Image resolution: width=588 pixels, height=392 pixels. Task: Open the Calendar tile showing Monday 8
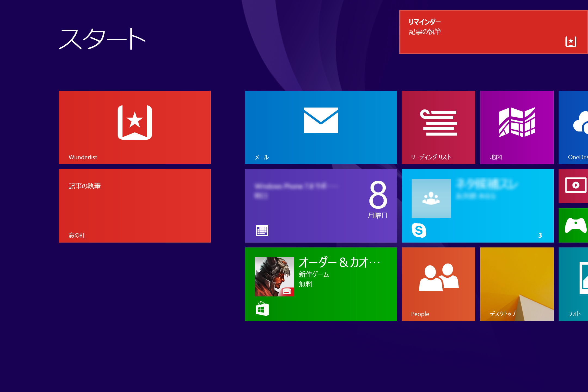pyautogui.click(x=321, y=206)
